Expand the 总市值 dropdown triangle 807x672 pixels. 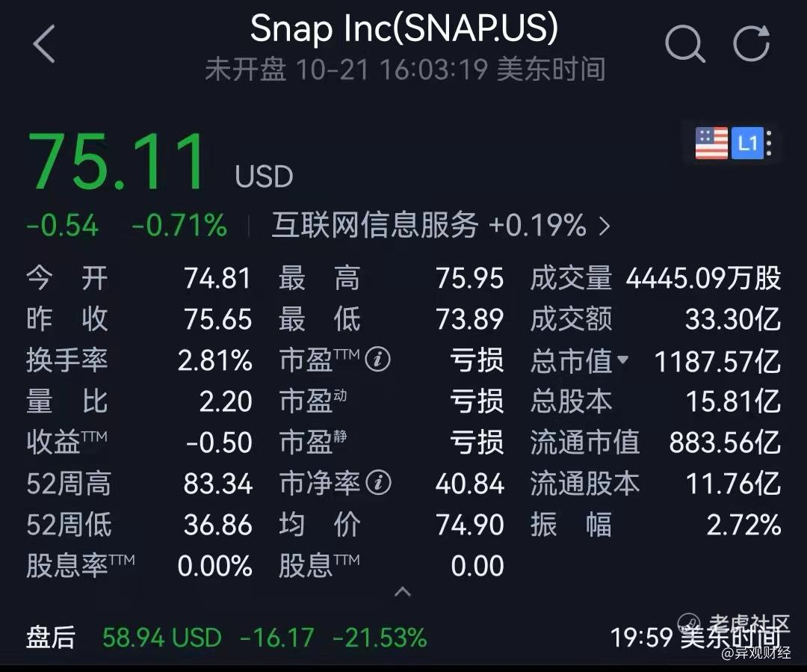point(622,359)
